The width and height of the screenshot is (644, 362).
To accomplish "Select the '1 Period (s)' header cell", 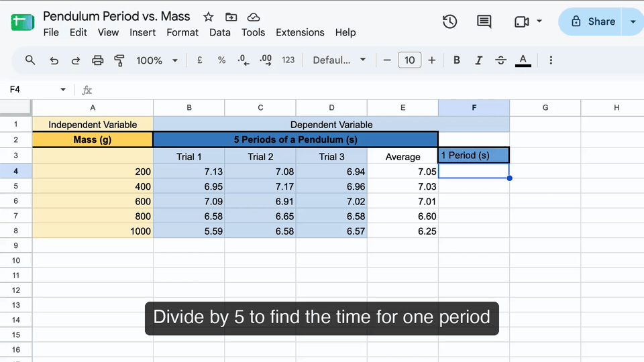I will click(x=474, y=155).
